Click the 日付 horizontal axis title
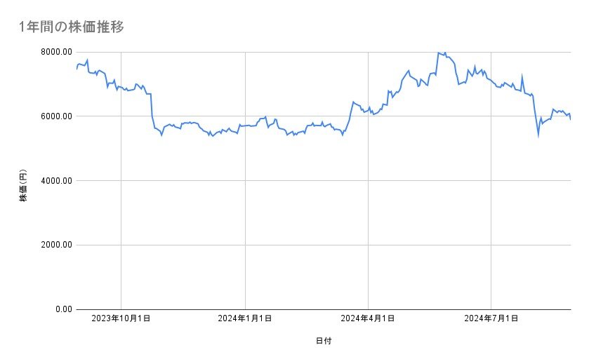589x364 pixels. tap(324, 342)
